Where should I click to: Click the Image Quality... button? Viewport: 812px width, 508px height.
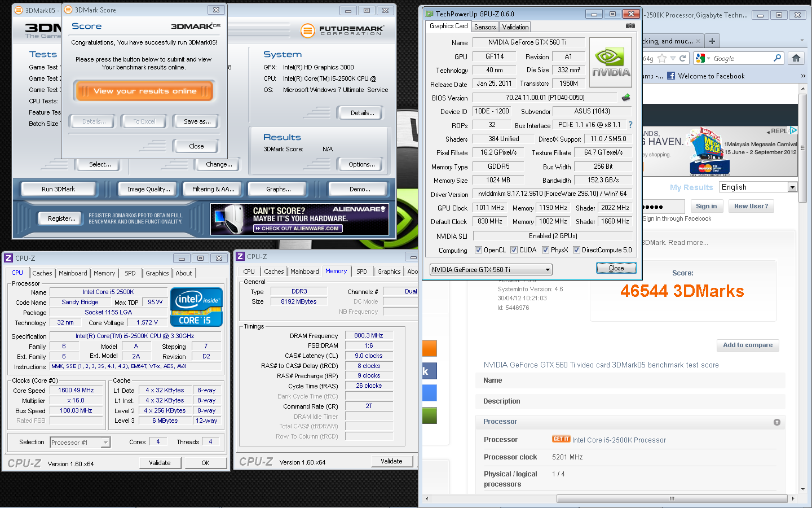(x=149, y=189)
